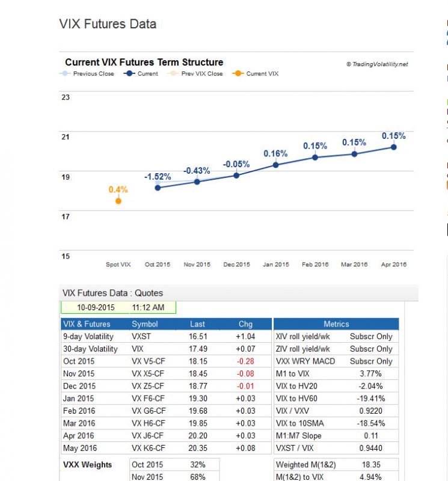Select the Apr 2016 data point
Viewport: 448px width, 481px height.
click(394, 147)
